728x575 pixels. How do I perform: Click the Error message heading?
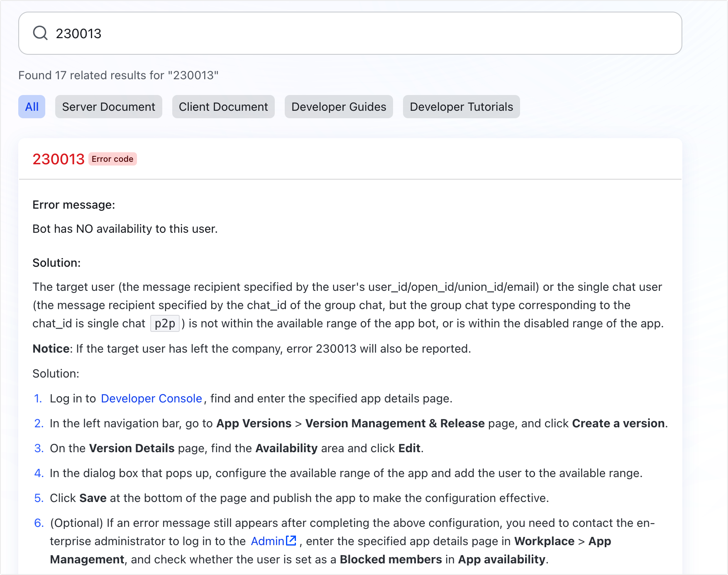click(x=74, y=205)
